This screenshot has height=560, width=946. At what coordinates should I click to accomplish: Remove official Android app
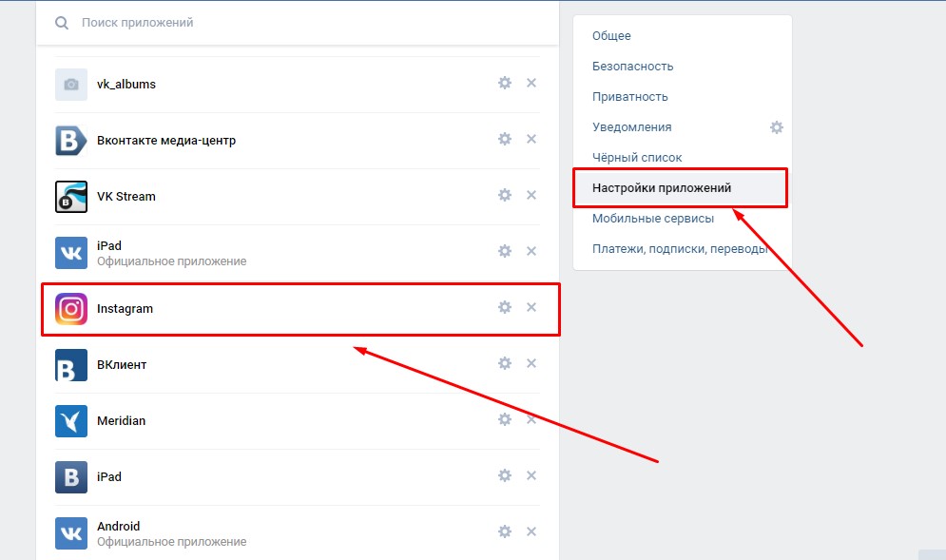[531, 531]
